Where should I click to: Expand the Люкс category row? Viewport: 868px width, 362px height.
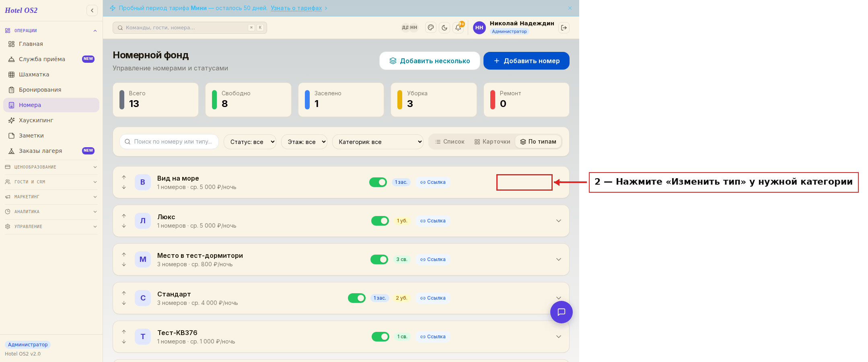point(559,221)
